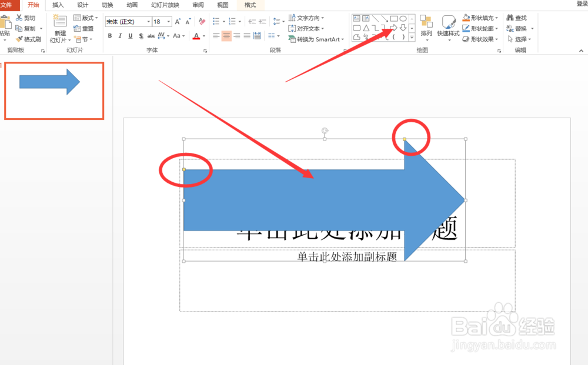Screen dimensions: 588x365
Task: Open Find (查找) with binoculars icon
Action: click(517, 18)
